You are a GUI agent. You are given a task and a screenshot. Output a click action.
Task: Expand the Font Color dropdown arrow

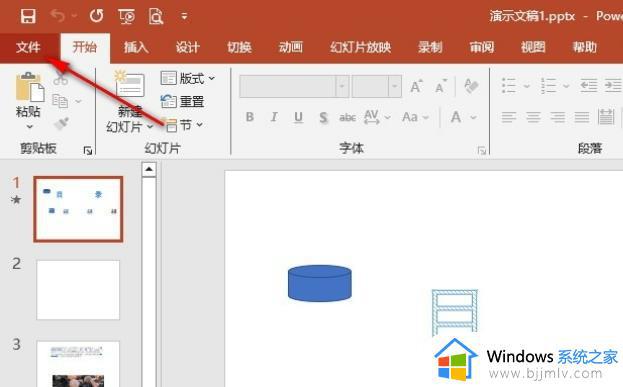(473, 117)
